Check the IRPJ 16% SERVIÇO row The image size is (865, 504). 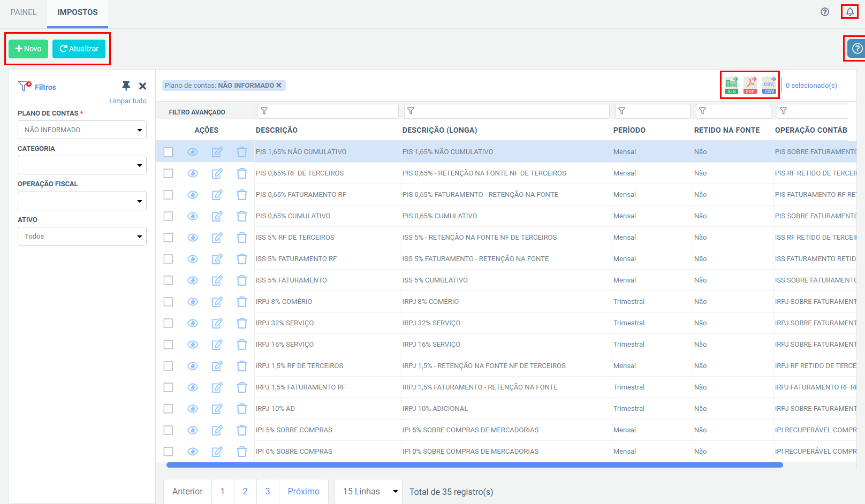(x=168, y=345)
